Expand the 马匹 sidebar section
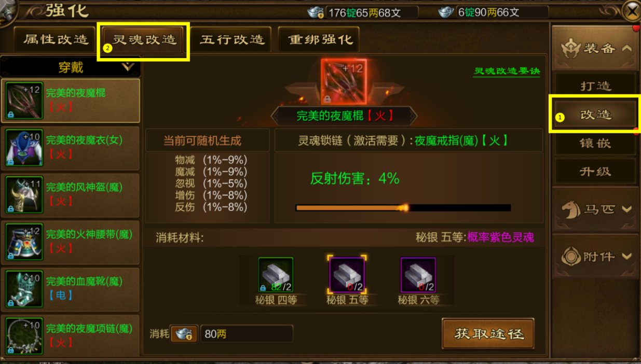This screenshot has width=641, height=364. click(594, 209)
